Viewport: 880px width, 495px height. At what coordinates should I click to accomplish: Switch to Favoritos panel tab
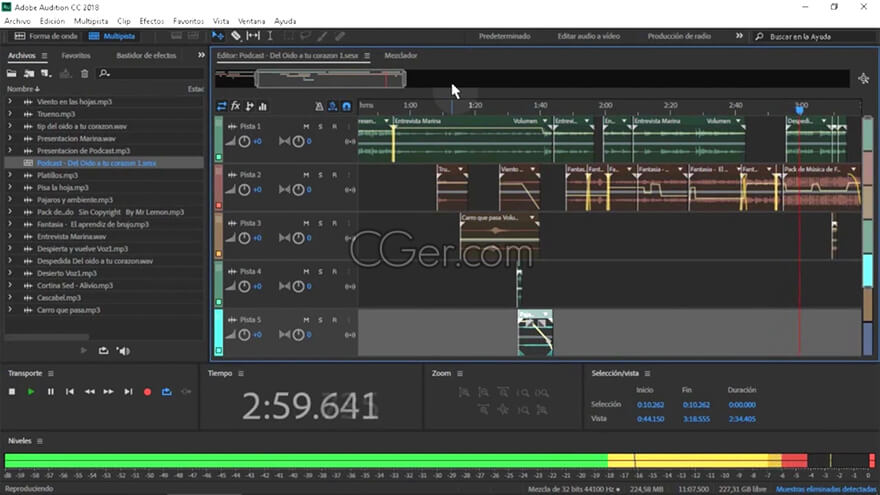[76, 56]
